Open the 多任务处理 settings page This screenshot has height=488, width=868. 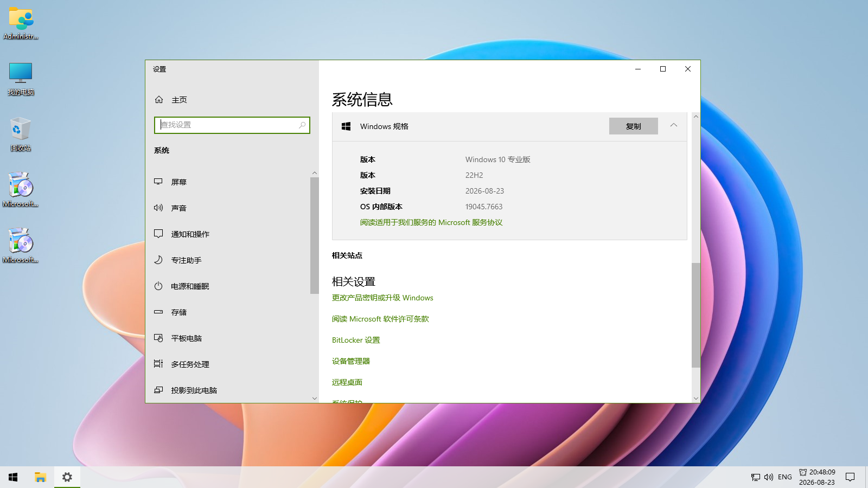click(228, 364)
